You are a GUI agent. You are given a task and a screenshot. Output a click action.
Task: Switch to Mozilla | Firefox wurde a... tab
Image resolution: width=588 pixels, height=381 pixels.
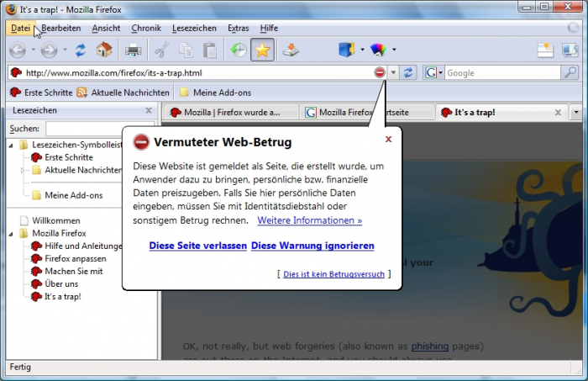click(x=230, y=112)
